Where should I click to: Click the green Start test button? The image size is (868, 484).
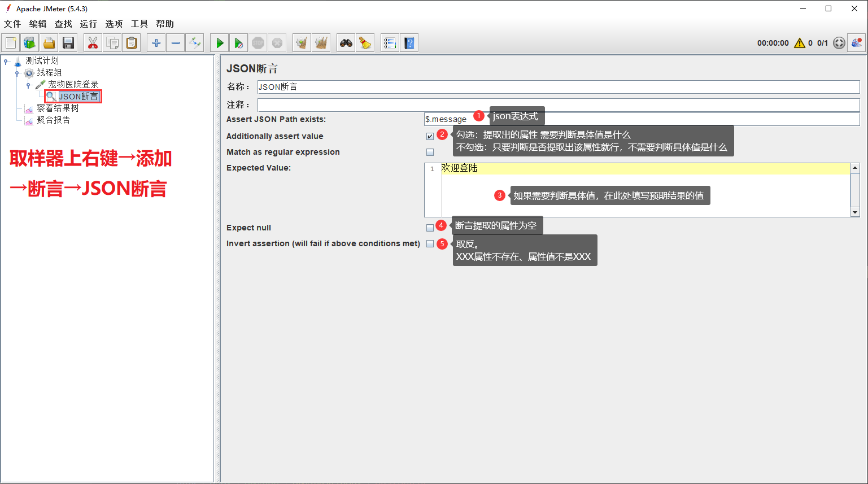point(220,43)
